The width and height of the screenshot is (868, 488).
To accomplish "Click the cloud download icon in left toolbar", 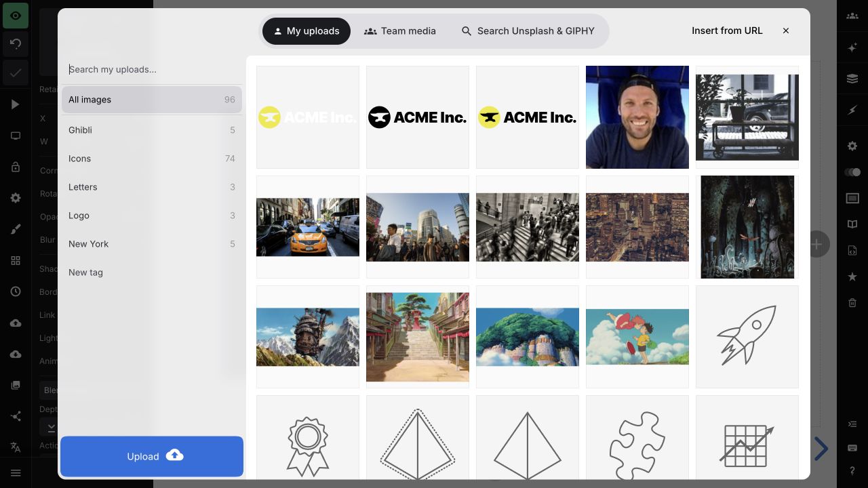I will [16, 354].
